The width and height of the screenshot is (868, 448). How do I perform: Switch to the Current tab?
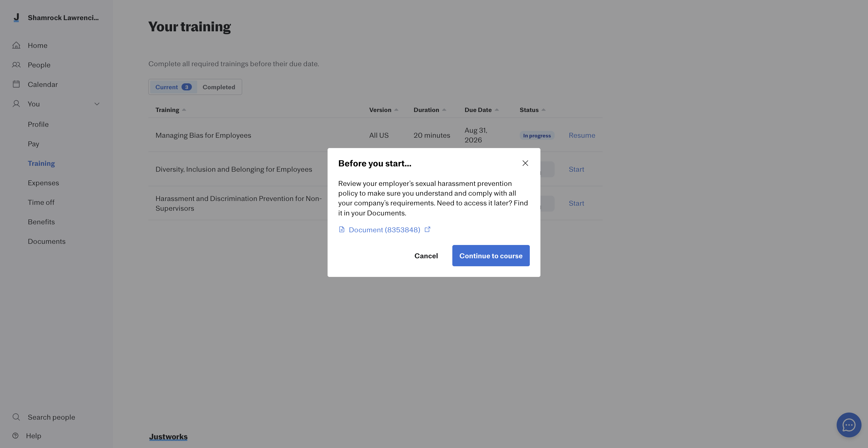tap(173, 87)
